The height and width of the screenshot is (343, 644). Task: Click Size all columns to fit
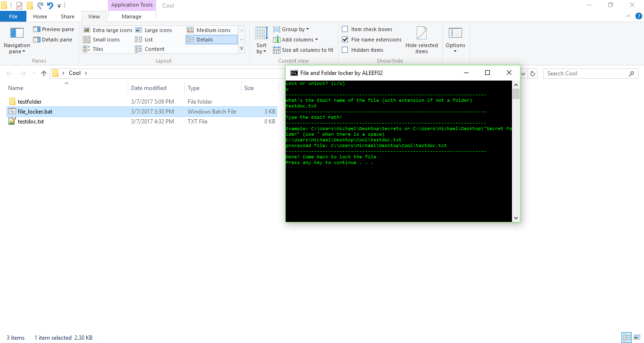tap(303, 50)
